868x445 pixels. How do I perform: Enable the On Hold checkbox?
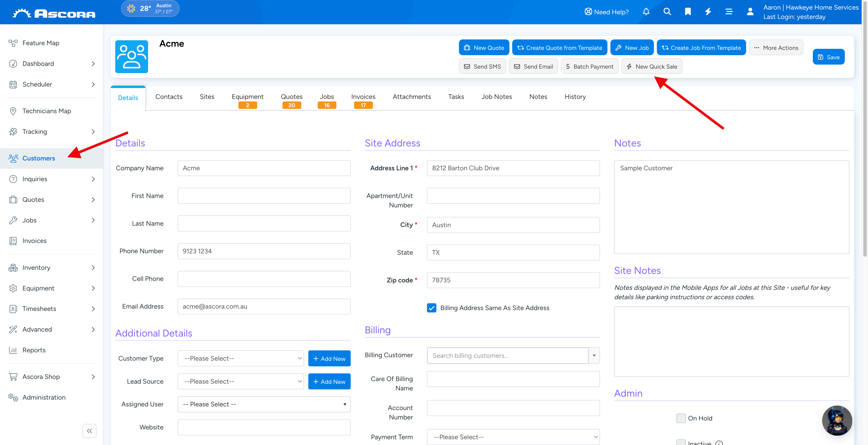(x=681, y=418)
